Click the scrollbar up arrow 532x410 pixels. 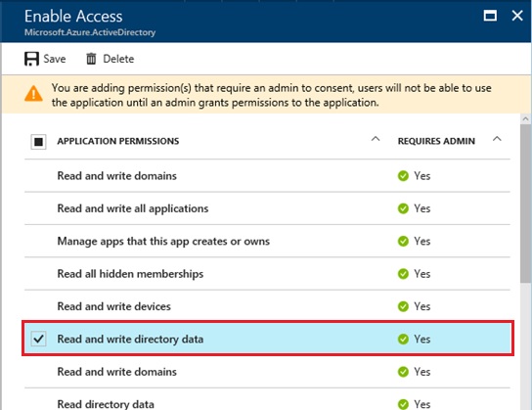point(525,119)
